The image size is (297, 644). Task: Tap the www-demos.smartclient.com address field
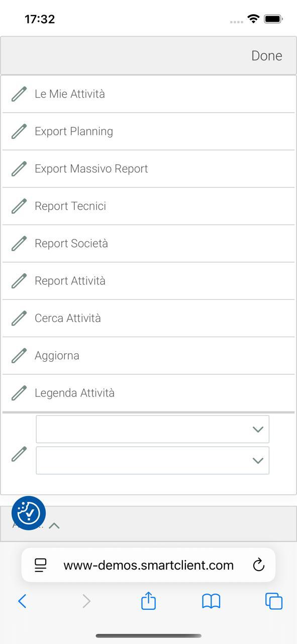point(148,565)
